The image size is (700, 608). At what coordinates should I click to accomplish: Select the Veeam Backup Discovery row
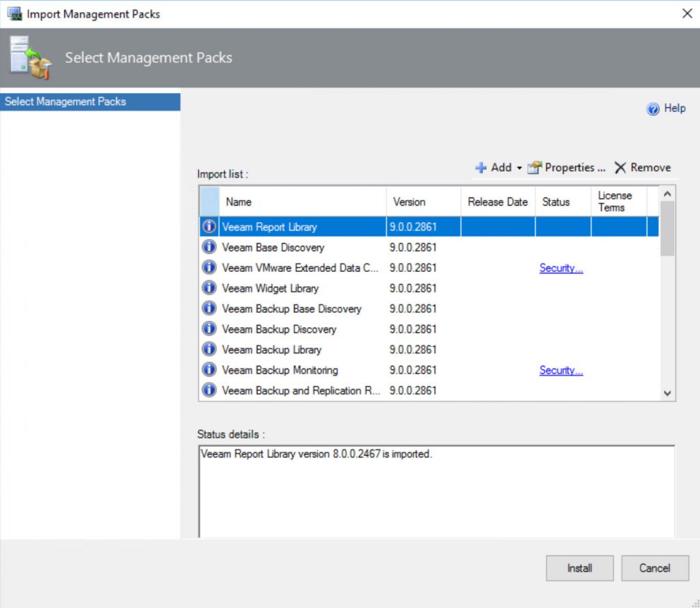pyautogui.click(x=429, y=329)
